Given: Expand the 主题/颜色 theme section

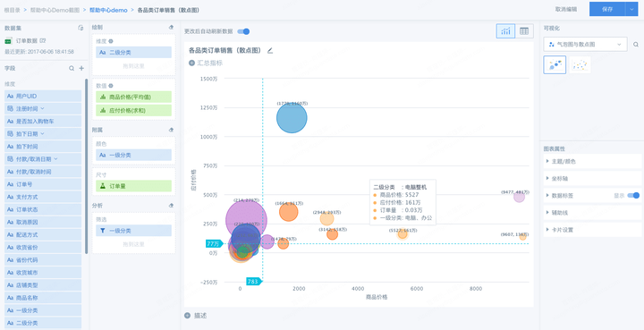Looking at the screenshot, I should 592,161.
